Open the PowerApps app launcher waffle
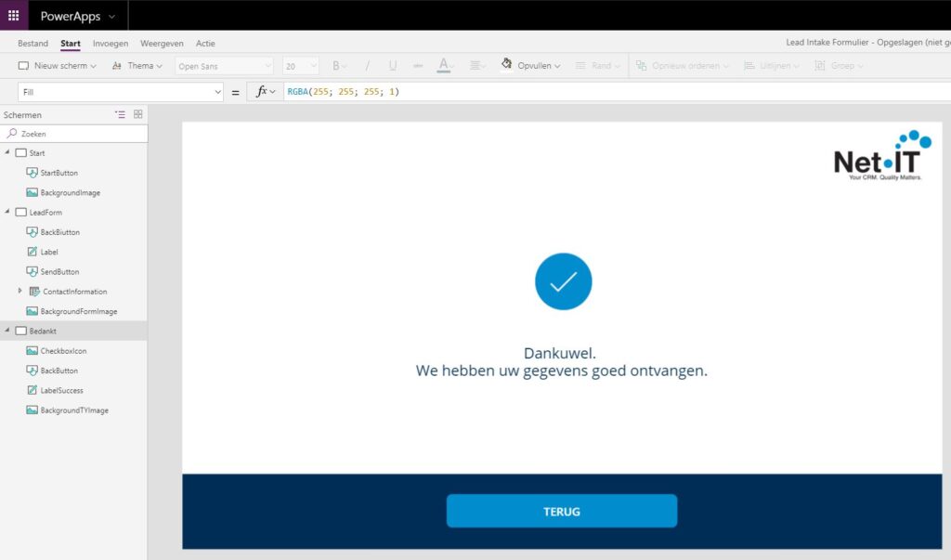The image size is (951, 560). click(x=14, y=16)
